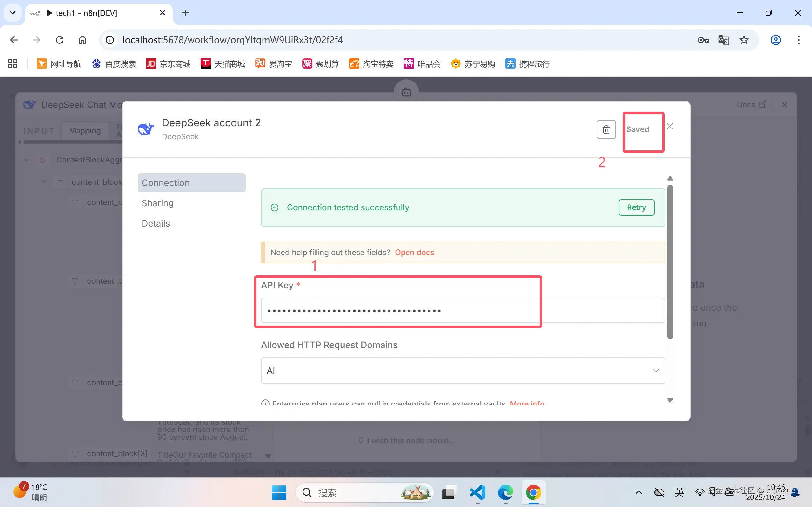Retry the connection test
The height and width of the screenshot is (507, 812).
636,207
